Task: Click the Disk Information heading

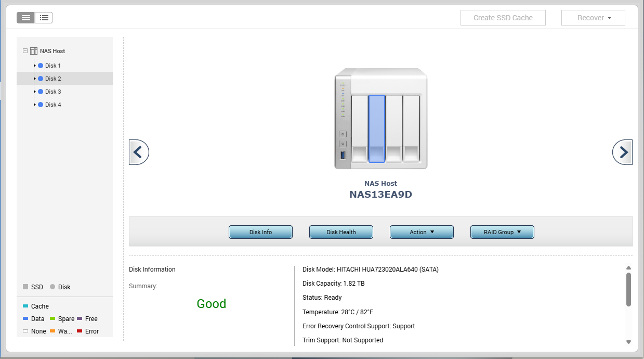Action: pos(152,270)
